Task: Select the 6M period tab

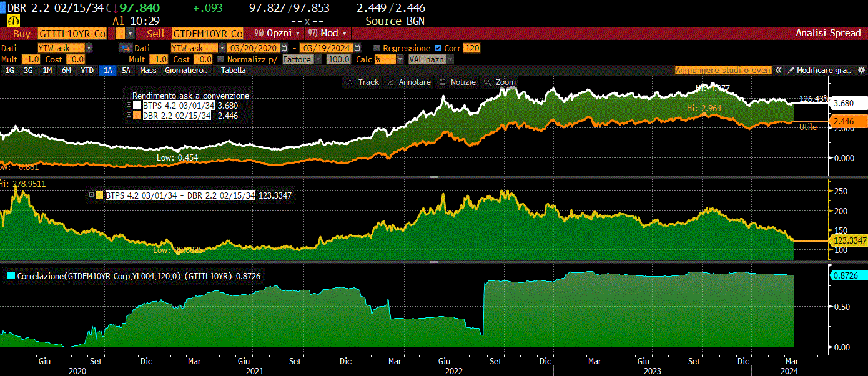Action: click(66, 71)
